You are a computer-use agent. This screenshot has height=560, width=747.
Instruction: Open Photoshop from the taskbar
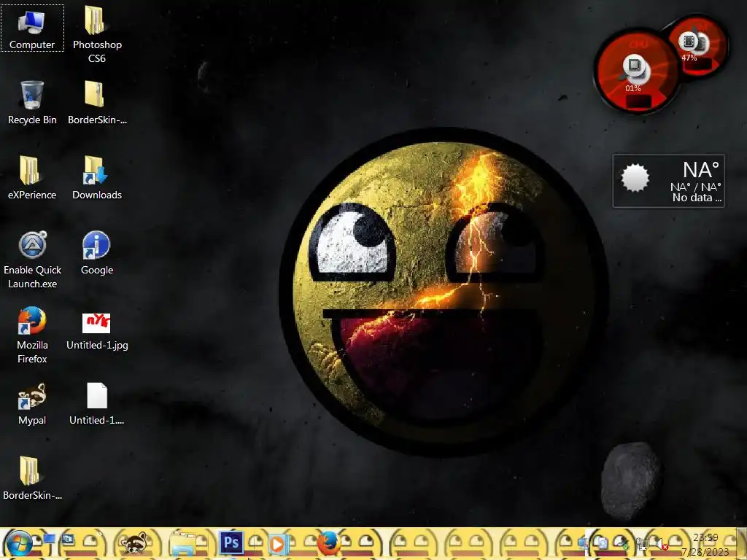point(231,542)
